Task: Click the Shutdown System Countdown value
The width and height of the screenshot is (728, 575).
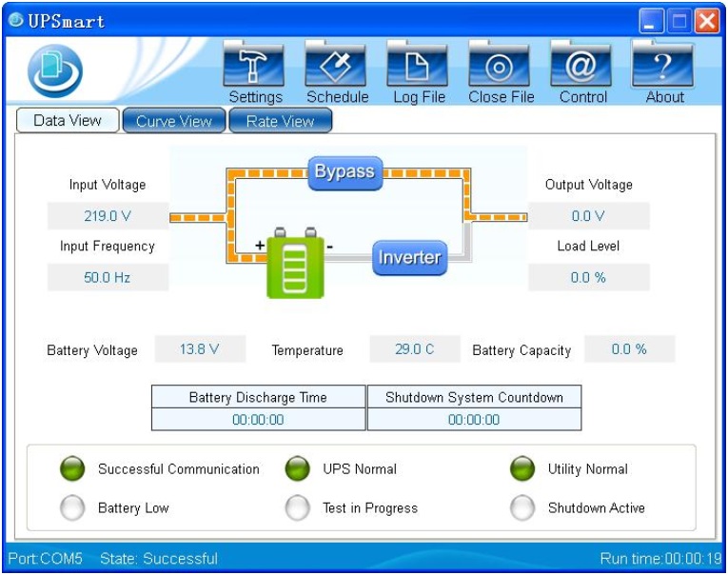Action: pos(474,420)
